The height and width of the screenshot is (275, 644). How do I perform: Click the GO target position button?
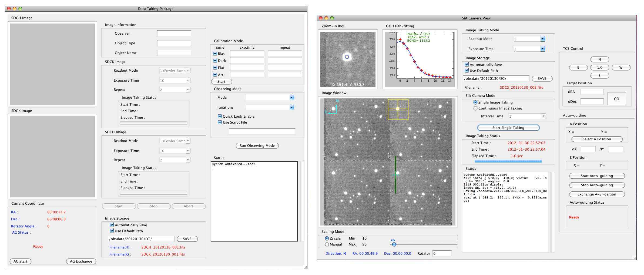(617, 99)
